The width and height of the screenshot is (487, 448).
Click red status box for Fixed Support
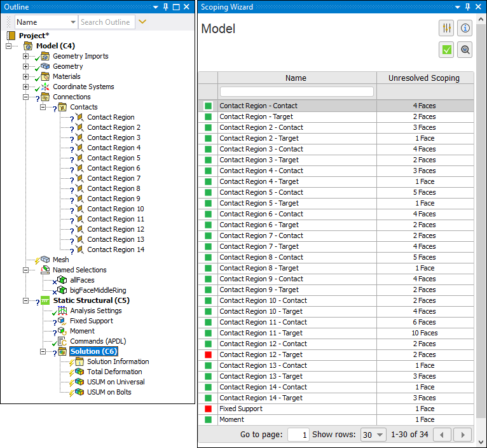pyautogui.click(x=208, y=409)
